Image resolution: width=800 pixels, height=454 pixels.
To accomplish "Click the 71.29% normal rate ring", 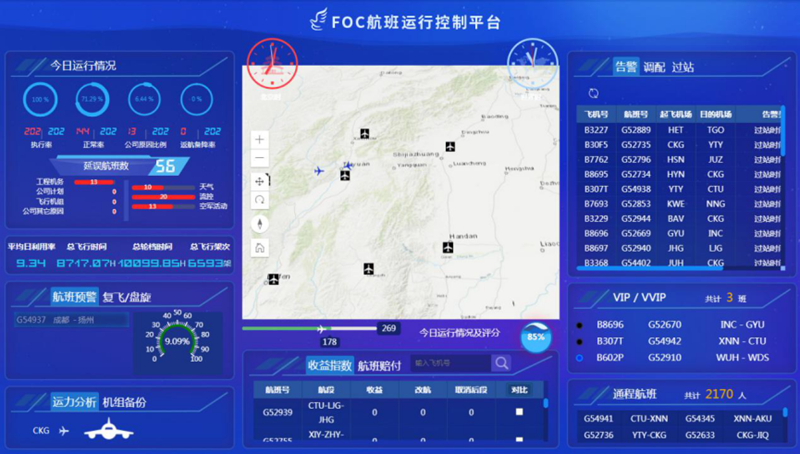I will coord(92,99).
